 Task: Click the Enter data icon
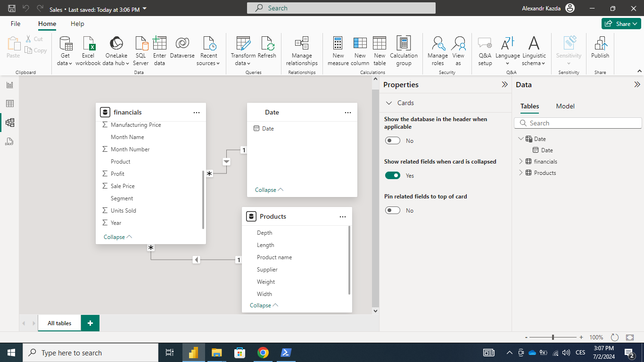point(159,43)
